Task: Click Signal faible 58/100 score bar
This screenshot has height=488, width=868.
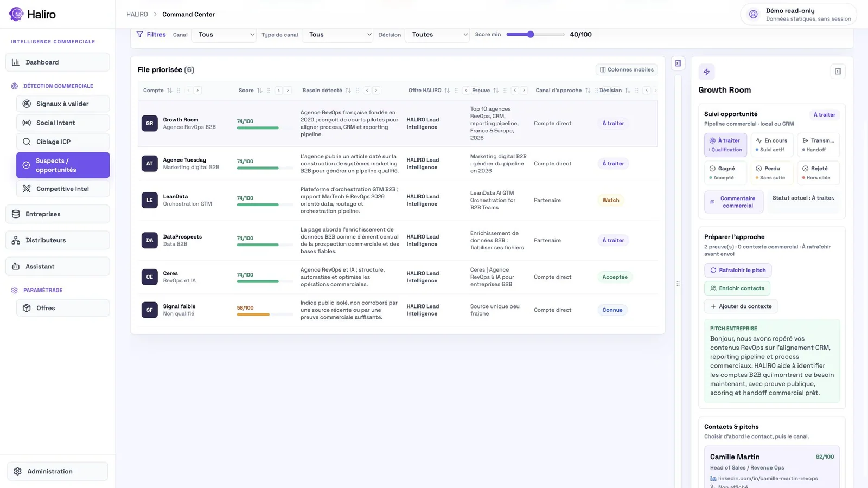Action: coord(264,314)
